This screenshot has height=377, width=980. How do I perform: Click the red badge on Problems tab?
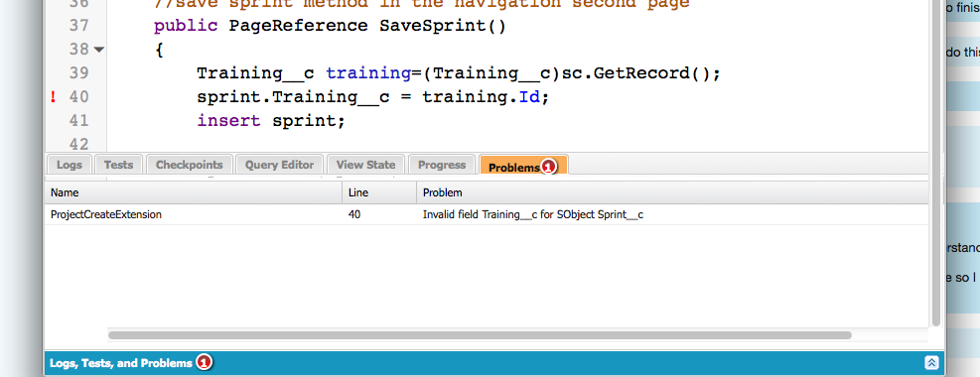548,167
